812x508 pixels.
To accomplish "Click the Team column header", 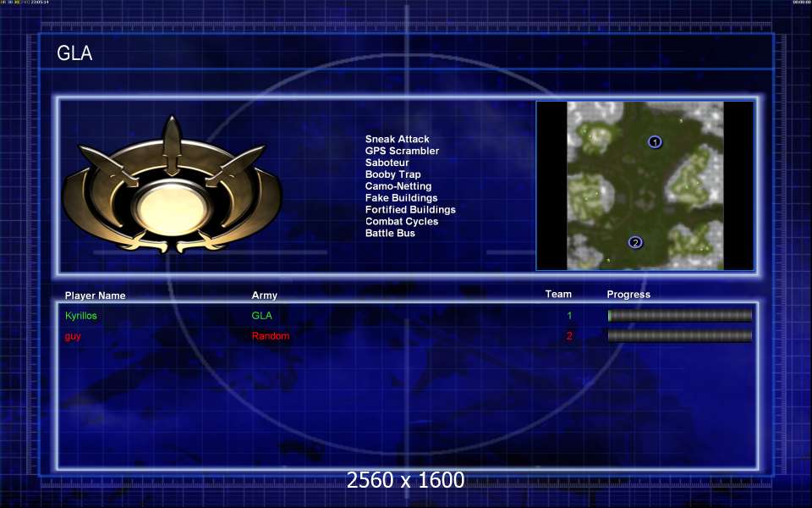I will 558,294.
